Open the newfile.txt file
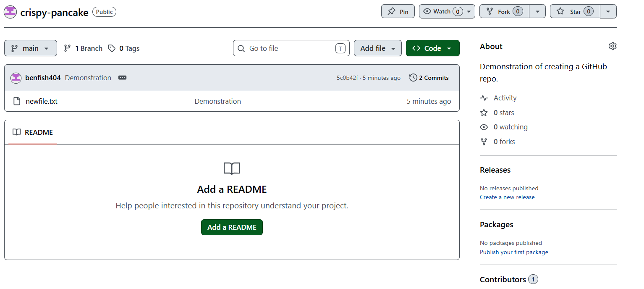This screenshot has width=644, height=289. 42,101
